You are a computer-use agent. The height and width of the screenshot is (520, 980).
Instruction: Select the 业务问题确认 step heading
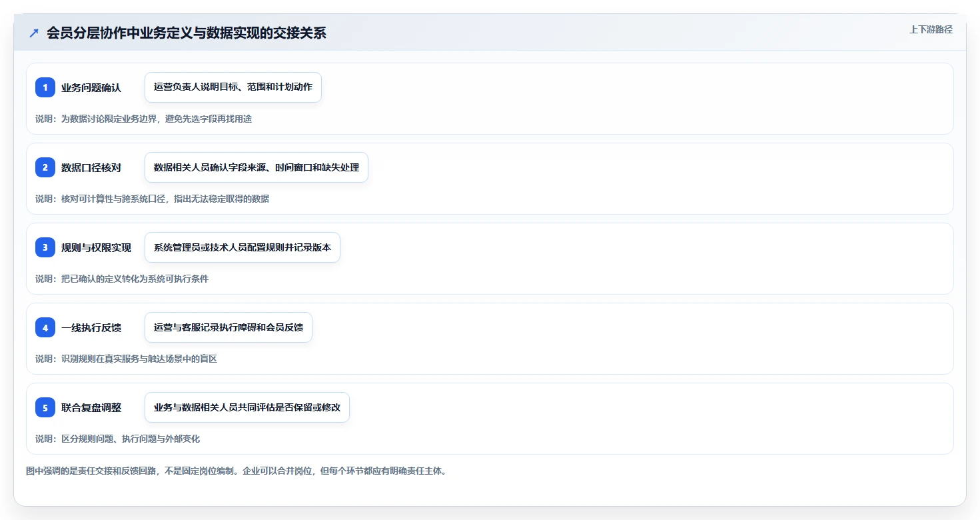[x=91, y=87]
